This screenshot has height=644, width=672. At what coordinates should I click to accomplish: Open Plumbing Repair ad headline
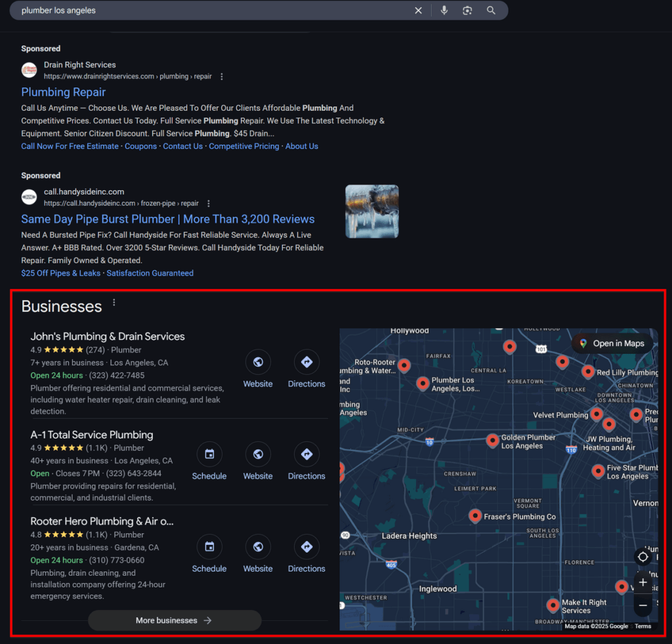coord(64,92)
